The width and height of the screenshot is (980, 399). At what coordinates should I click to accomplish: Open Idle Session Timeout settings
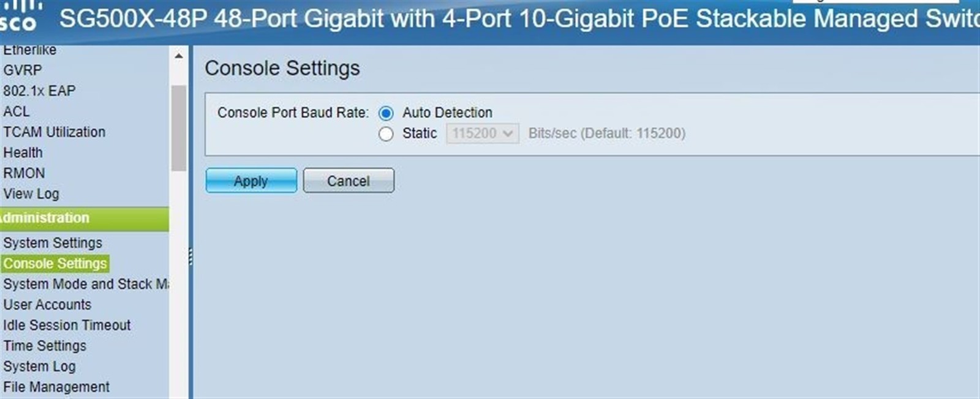click(x=67, y=325)
